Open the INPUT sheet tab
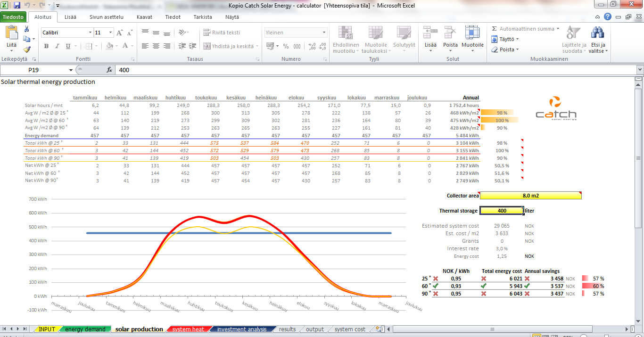 (x=47, y=329)
